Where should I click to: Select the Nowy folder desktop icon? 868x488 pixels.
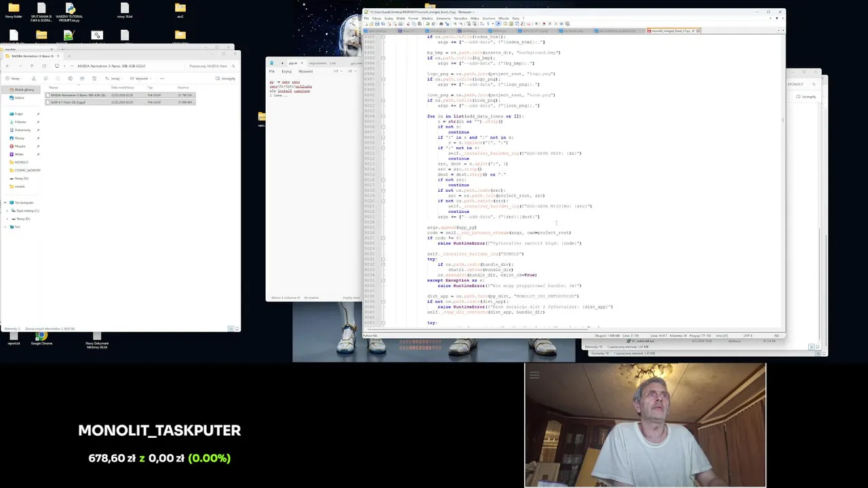click(x=14, y=12)
